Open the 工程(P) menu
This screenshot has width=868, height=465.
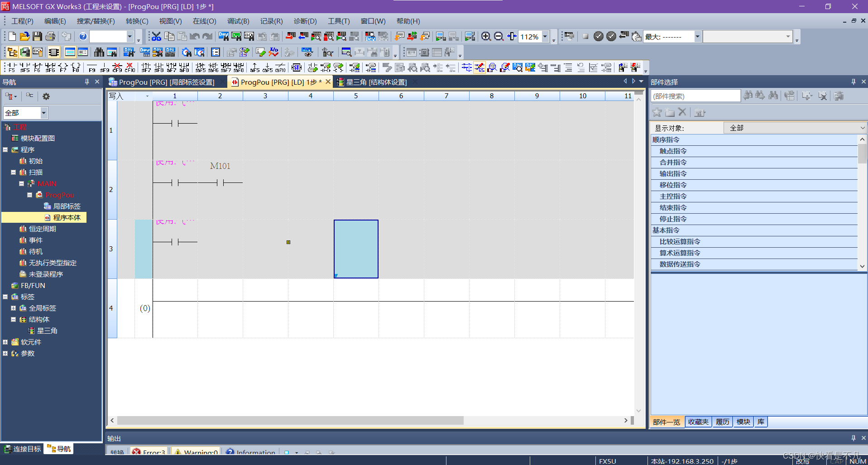(22, 21)
